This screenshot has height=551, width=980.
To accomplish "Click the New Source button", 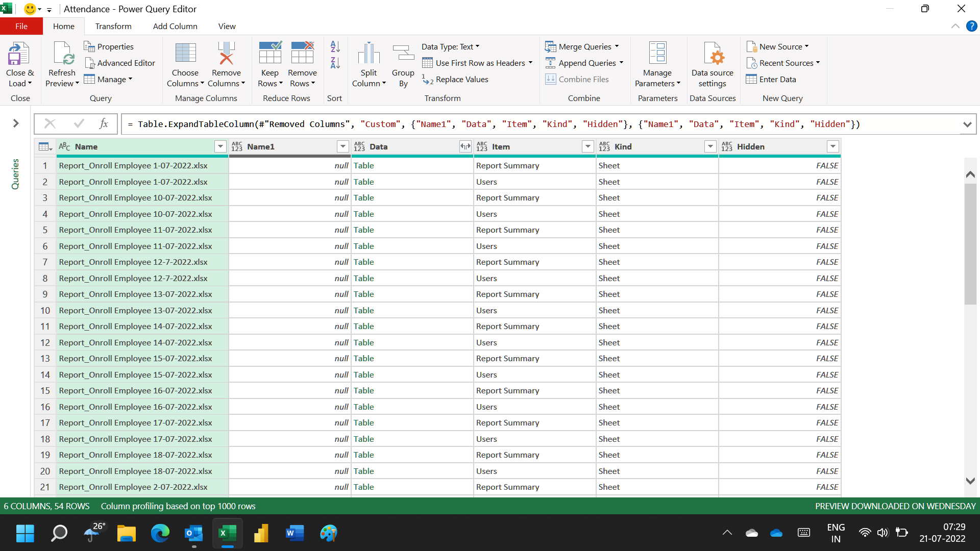I will [x=777, y=46].
